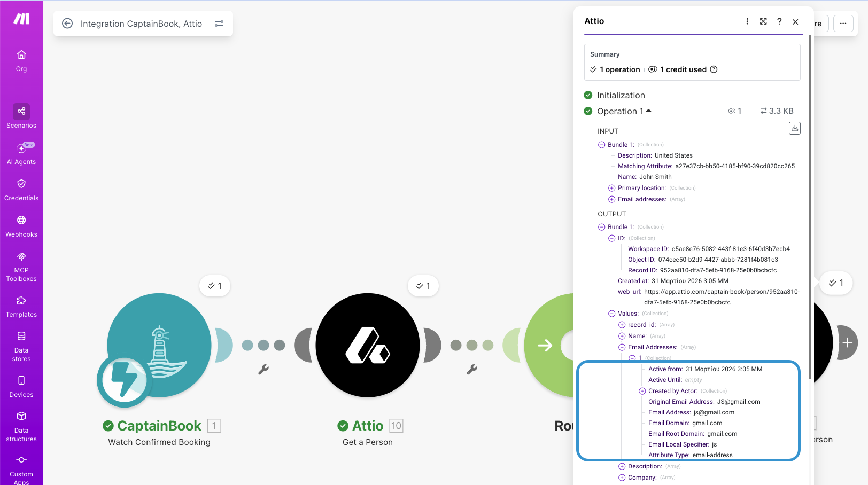Collapse the Values collection

click(x=611, y=314)
